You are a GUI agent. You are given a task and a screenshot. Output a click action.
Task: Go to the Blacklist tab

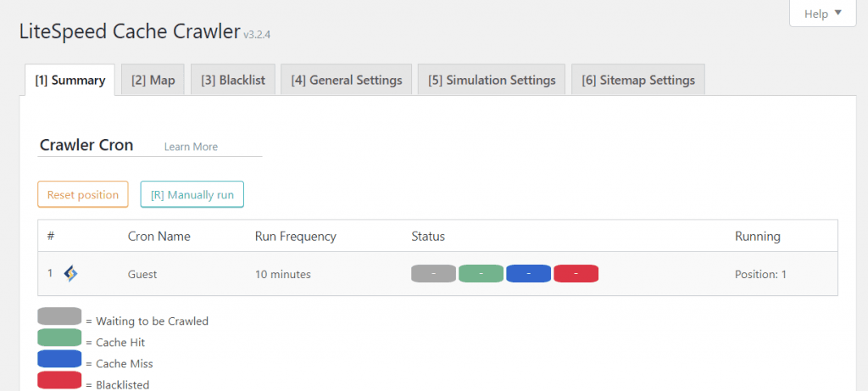(233, 81)
